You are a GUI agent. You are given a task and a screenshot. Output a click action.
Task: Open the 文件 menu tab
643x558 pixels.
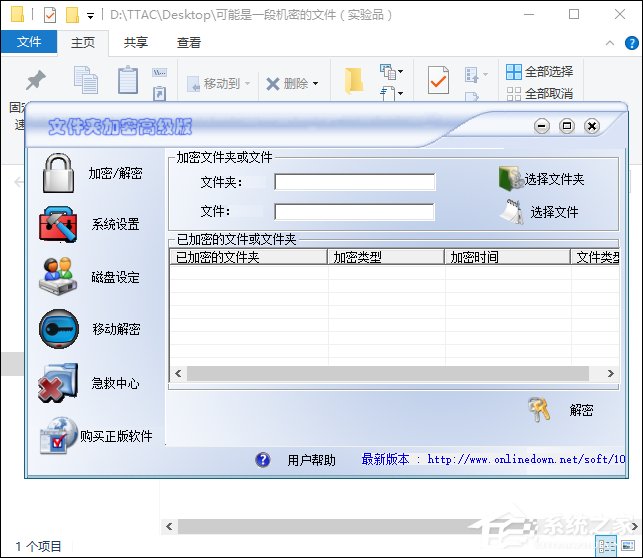pyautogui.click(x=29, y=42)
